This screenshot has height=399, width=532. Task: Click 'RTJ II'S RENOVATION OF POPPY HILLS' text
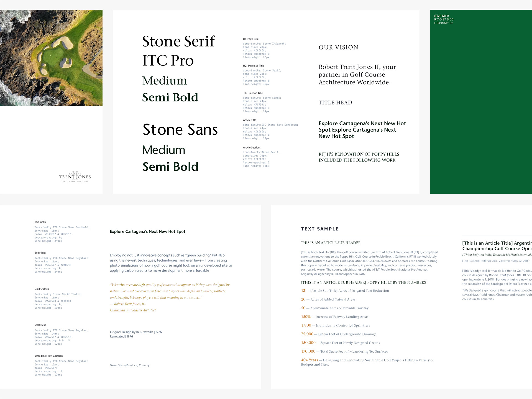[x=359, y=157]
